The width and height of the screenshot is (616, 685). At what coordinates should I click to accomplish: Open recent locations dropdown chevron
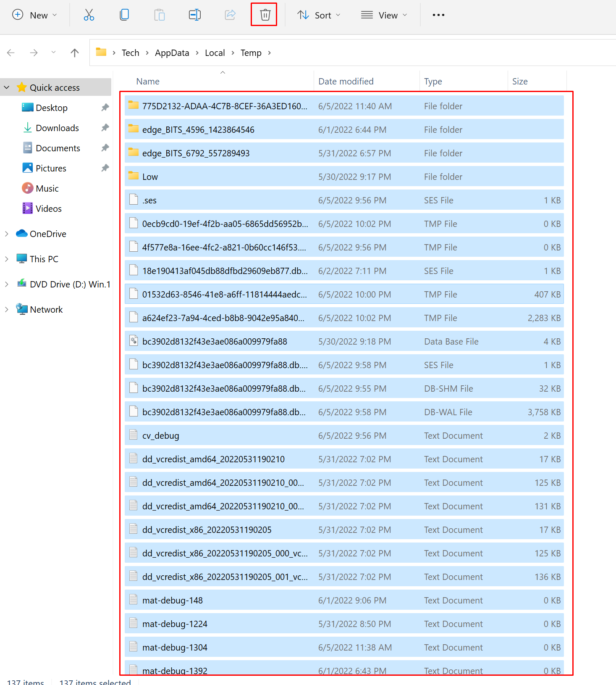click(x=53, y=53)
